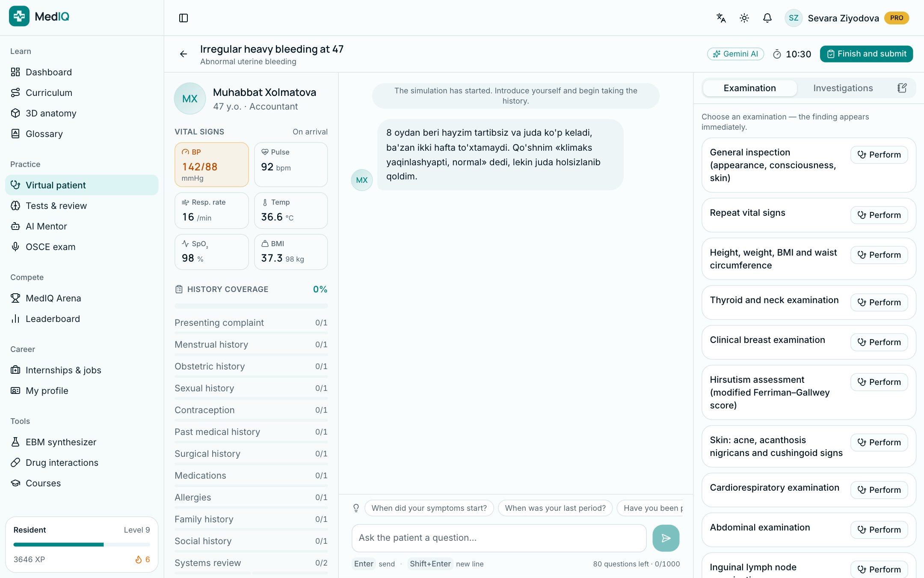Perform General inspection examination
The image size is (924, 578).
click(879, 155)
